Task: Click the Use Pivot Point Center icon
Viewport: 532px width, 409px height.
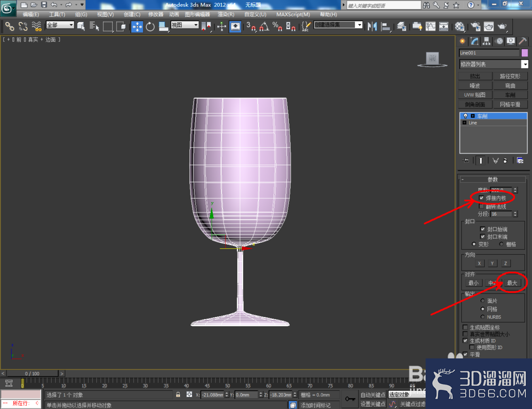Action: (206, 27)
